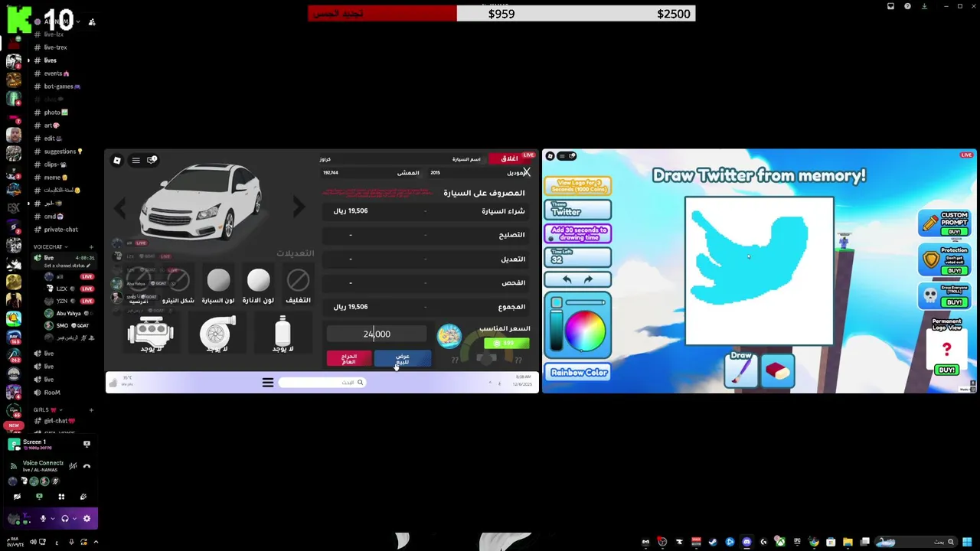The image size is (980, 551).
Task: Open the hamburger menu on the in-game taskbar
Action: point(268,383)
